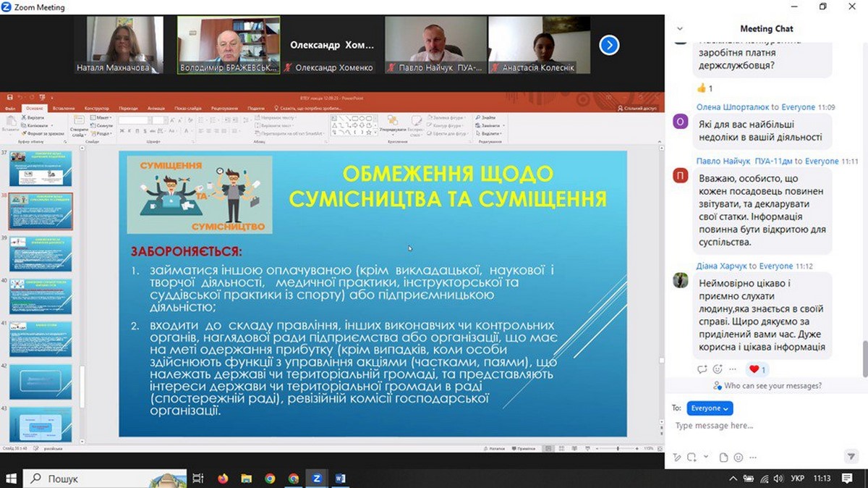The image size is (868, 488).
Task: Show next participants with the blue arrow
Action: point(609,46)
